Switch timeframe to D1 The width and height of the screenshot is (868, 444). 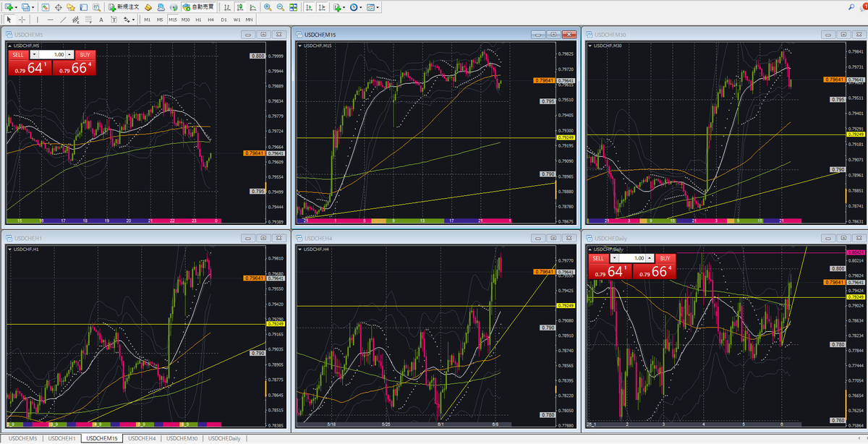224,20
